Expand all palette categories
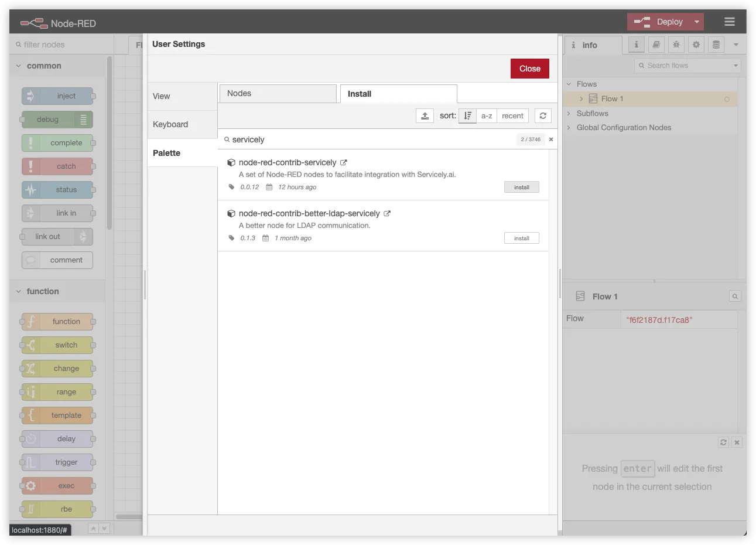Image resolution: width=756 pixels, height=545 pixels. (x=104, y=528)
